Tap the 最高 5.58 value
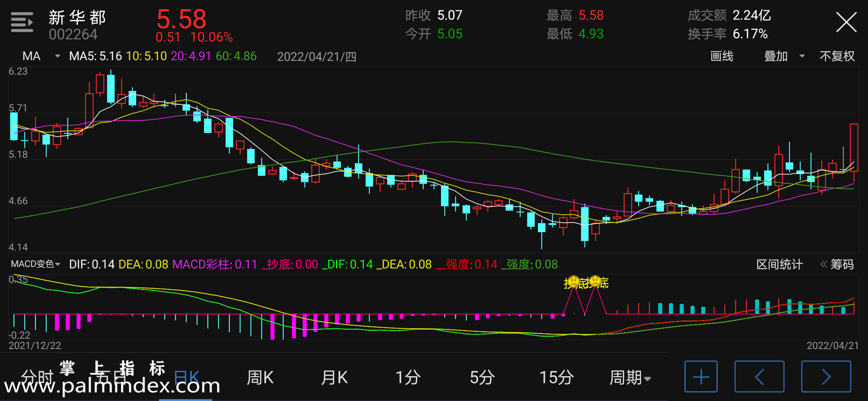This screenshot has height=401, width=868. [575, 15]
